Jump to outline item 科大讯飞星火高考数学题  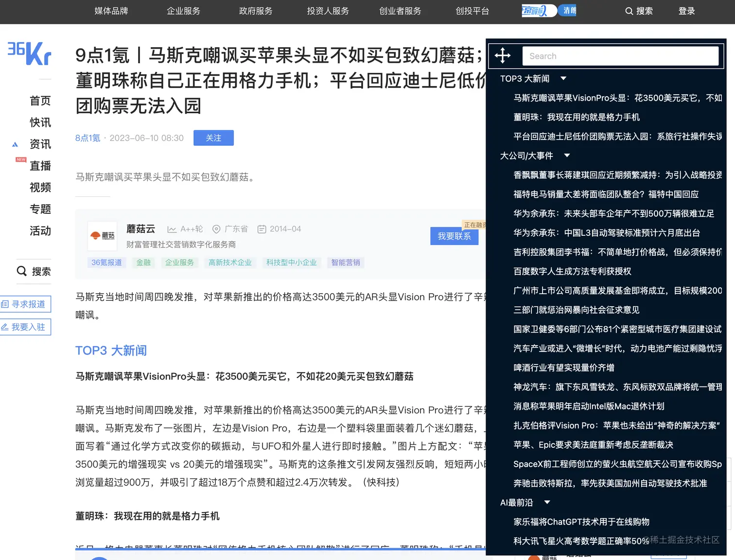581,541
